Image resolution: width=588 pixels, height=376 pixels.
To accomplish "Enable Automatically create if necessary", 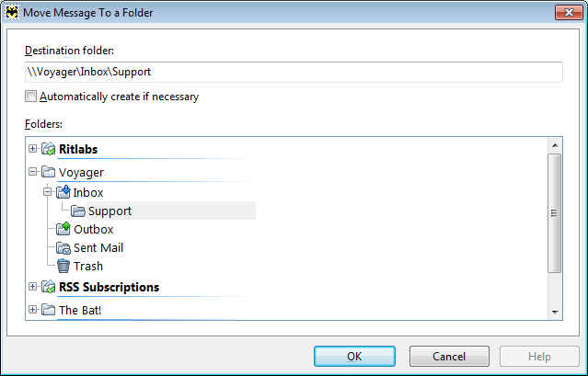I will (30, 97).
